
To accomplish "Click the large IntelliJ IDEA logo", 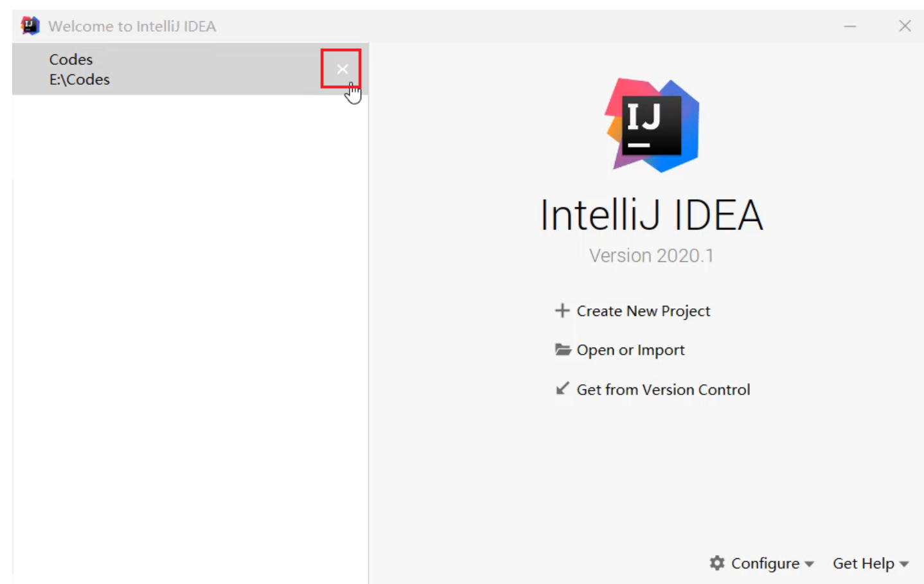I will [652, 125].
